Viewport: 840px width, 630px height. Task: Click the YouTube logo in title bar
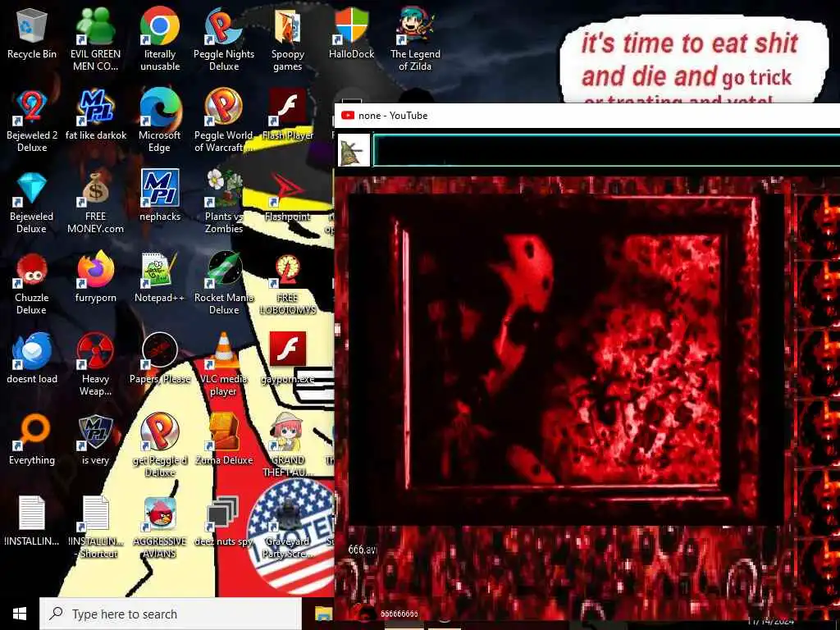pyautogui.click(x=348, y=116)
